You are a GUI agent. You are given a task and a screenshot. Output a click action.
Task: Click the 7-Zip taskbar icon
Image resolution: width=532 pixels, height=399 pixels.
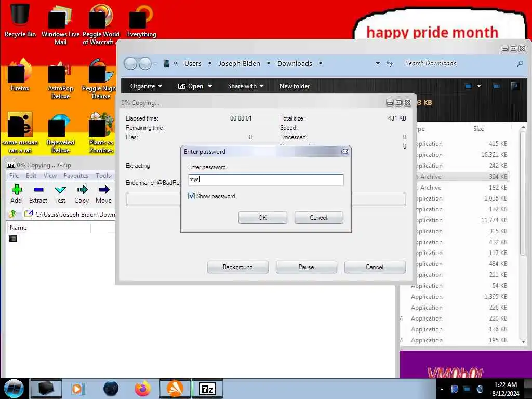(x=207, y=389)
